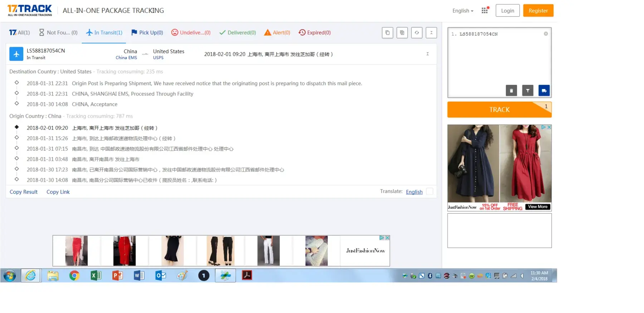This screenshot has width=644, height=313.
Task: Collapse the LS588187054CN tracking details
Action: tap(428, 54)
